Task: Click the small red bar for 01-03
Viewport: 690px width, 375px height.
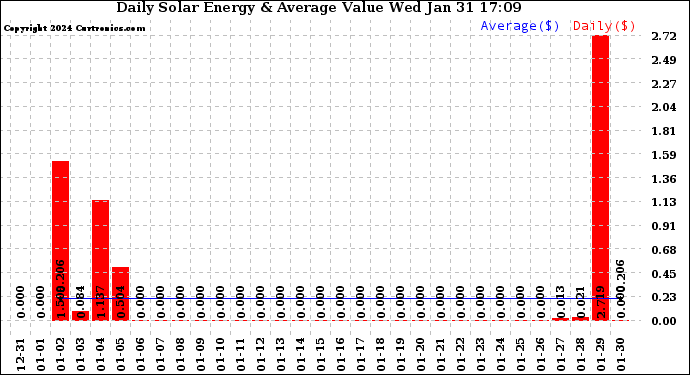Action: 80,316
